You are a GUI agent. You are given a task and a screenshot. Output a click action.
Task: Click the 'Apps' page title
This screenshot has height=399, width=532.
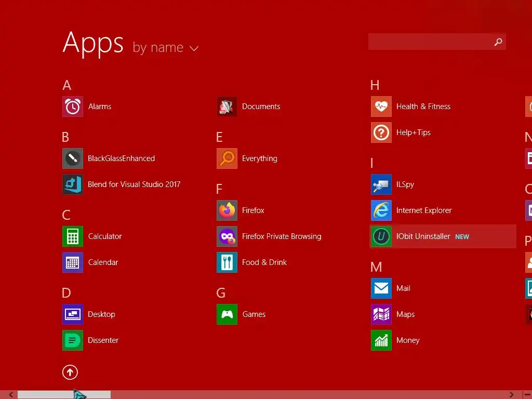click(x=93, y=44)
